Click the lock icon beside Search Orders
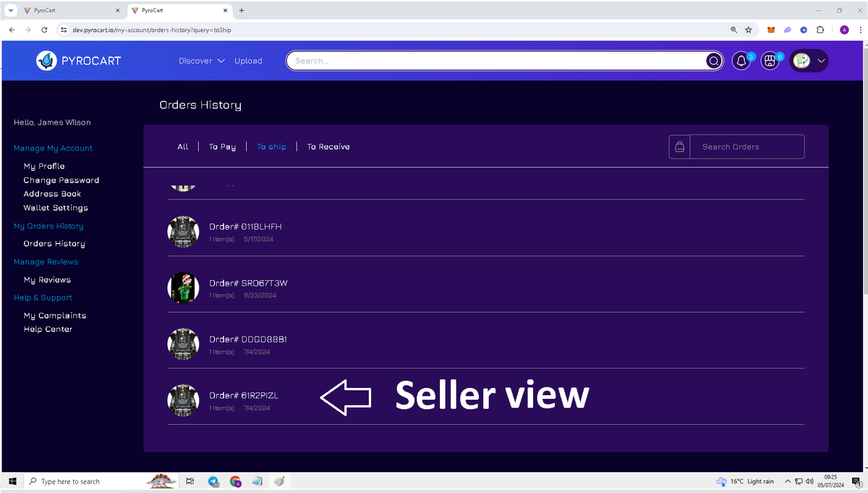The height and width of the screenshot is (493, 868). pos(679,146)
